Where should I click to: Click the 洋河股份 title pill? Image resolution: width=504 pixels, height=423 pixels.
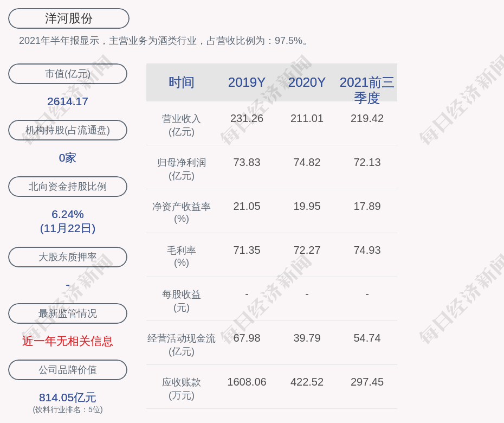(69, 18)
